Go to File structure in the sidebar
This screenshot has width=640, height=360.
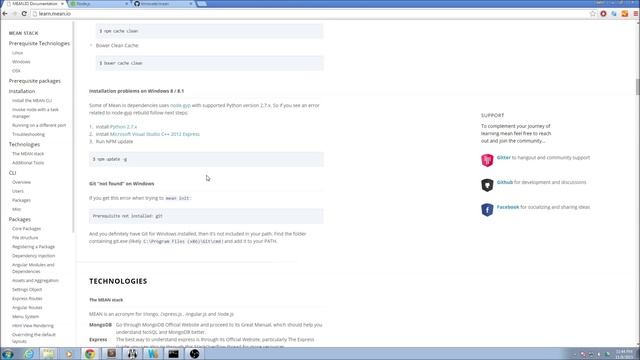25,238
